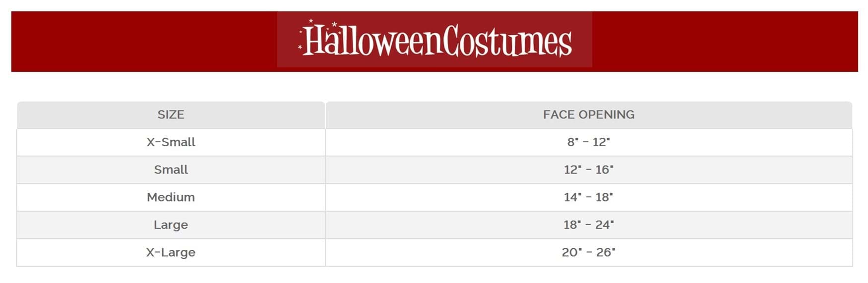Select the SIZE column header
The height and width of the screenshot is (283, 868).
tap(171, 115)
